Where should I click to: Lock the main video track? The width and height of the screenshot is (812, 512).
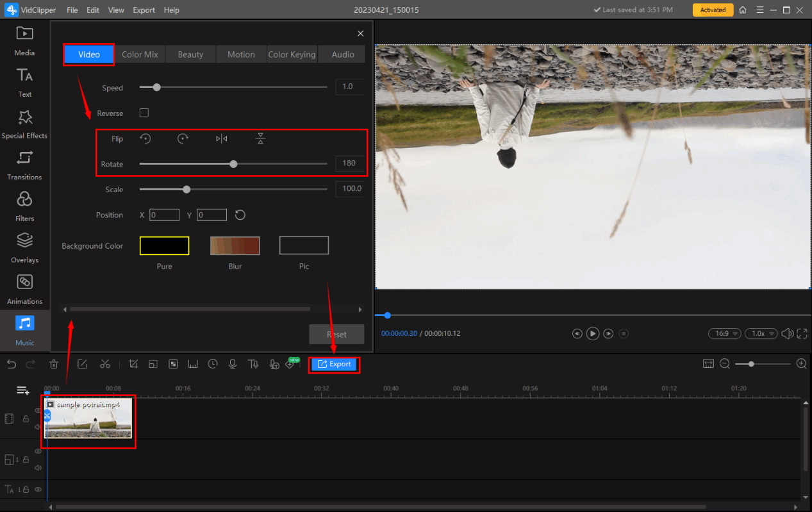tap(26, 419)
